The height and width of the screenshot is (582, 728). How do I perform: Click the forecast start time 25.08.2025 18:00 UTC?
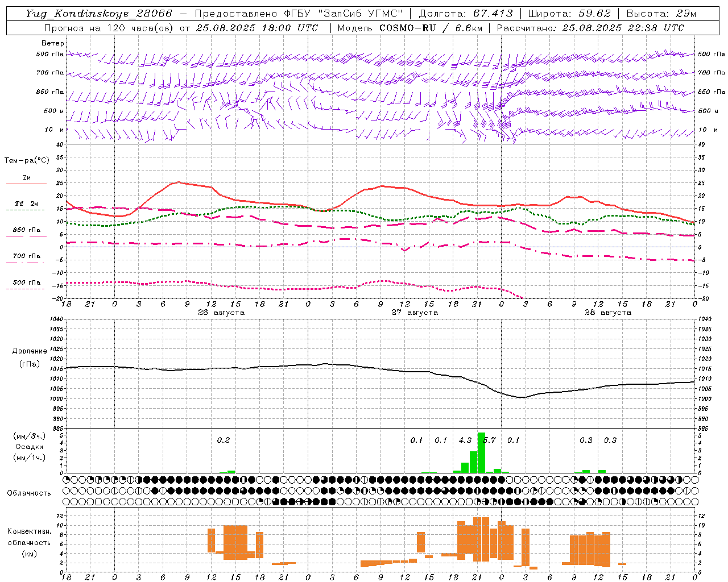257,28
